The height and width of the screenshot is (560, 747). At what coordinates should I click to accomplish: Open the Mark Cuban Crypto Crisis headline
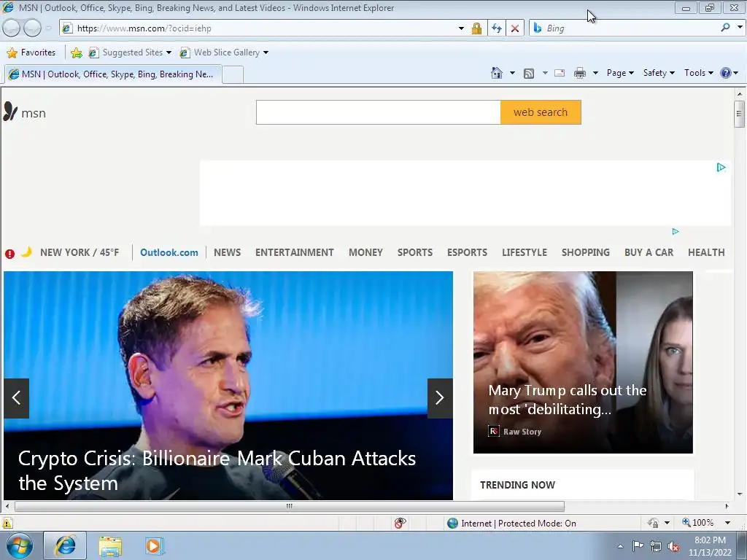(x=217, y=470)
